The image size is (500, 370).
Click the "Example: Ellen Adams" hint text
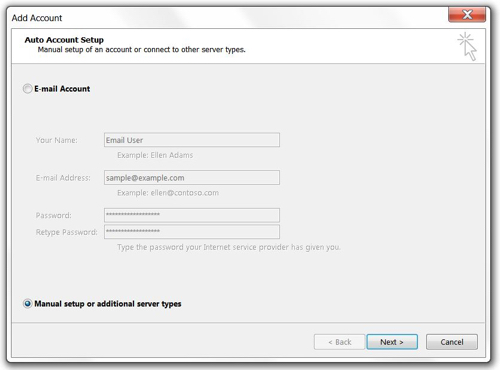pyautogui.click(x=155, y=155)
